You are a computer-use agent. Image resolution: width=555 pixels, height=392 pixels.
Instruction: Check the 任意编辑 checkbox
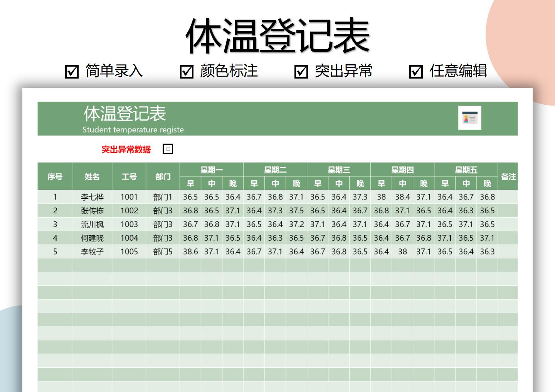415,71
